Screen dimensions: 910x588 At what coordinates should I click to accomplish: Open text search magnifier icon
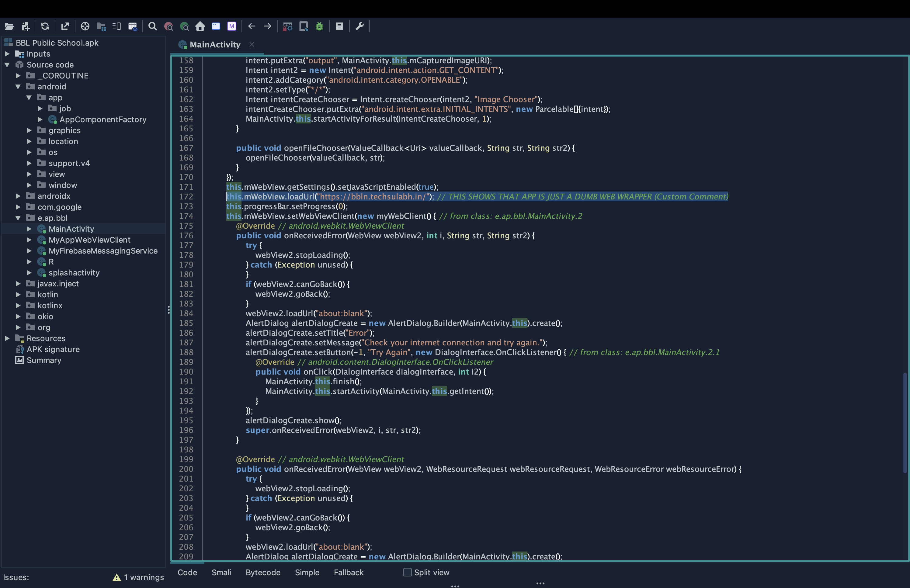153,26
